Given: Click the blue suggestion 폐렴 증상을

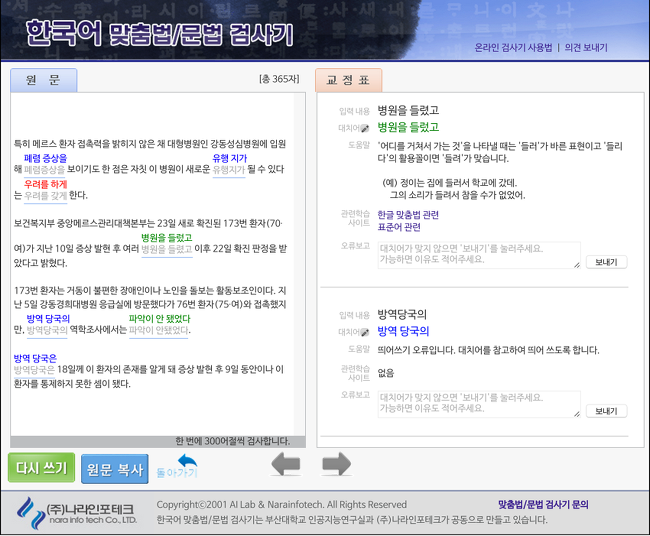Looking at the screenshot, I should click(46, 158).
